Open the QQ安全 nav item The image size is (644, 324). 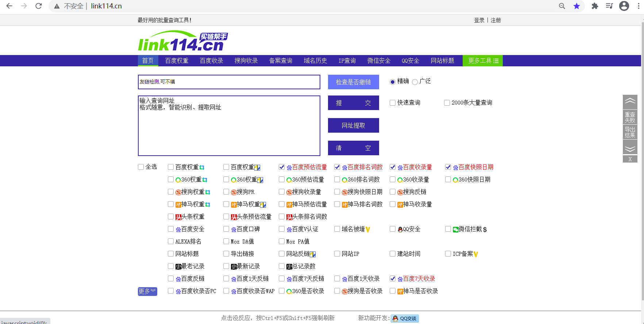[x=411, y=61]
